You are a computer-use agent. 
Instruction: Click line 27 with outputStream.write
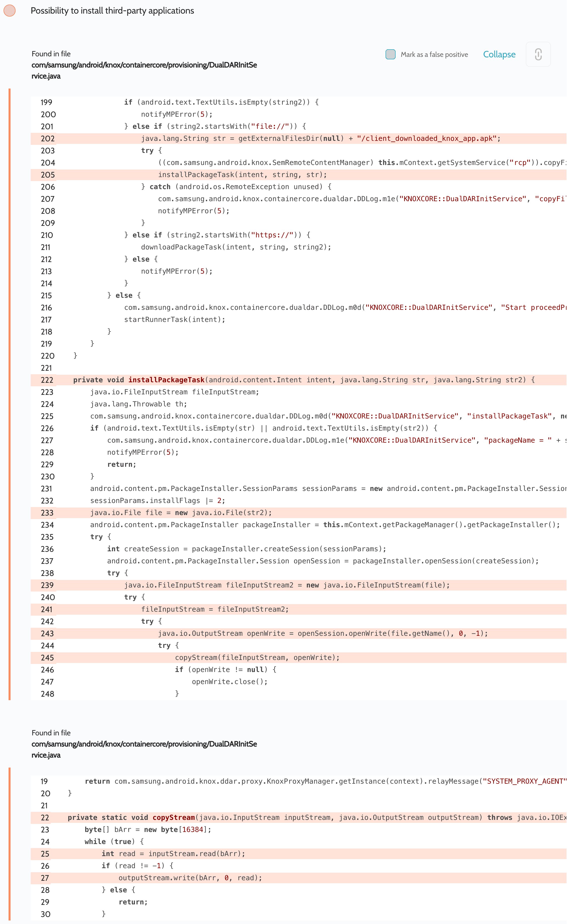[190, 878]
